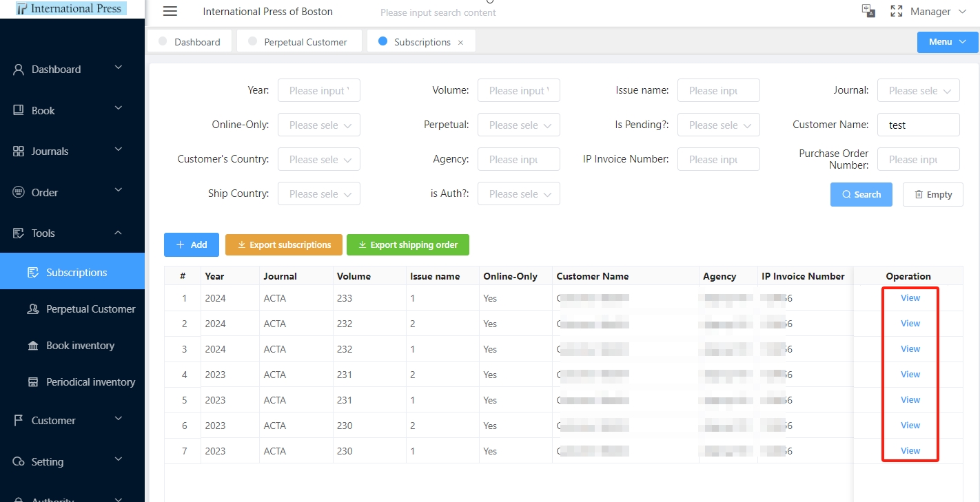Switch to the Dashboard tab

pyautogui.click(x=190, y=41)
